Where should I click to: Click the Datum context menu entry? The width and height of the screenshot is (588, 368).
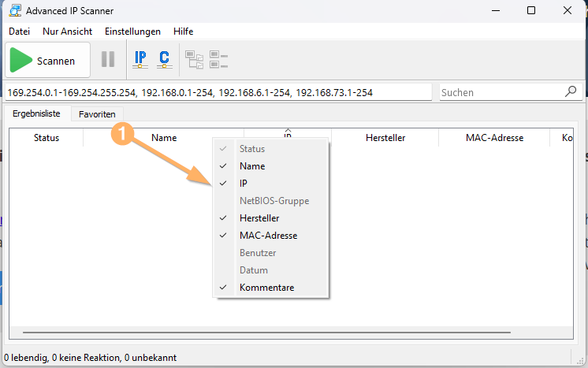[x=270, y=270]
